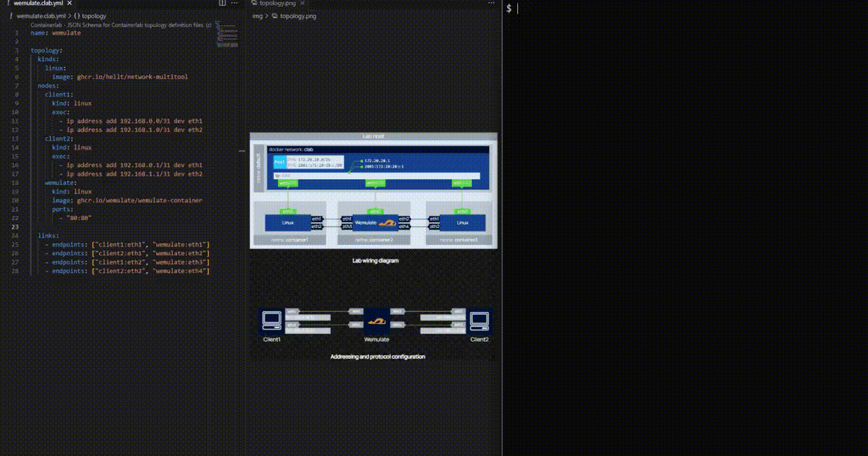Select topology in the breadcrumb bar
The width and height of the screenshot is (868, 456).
pyautogui.click(x=94, y=16)
